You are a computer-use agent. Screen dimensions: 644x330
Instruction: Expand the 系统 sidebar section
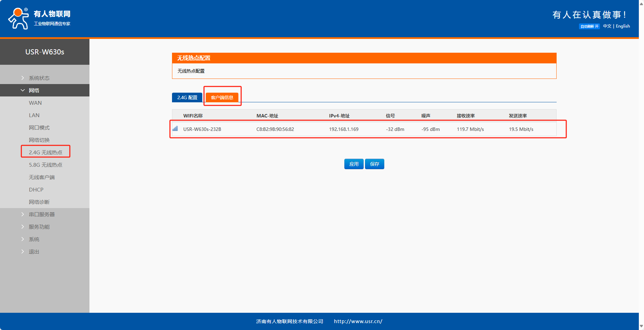[x=34, y=239]
